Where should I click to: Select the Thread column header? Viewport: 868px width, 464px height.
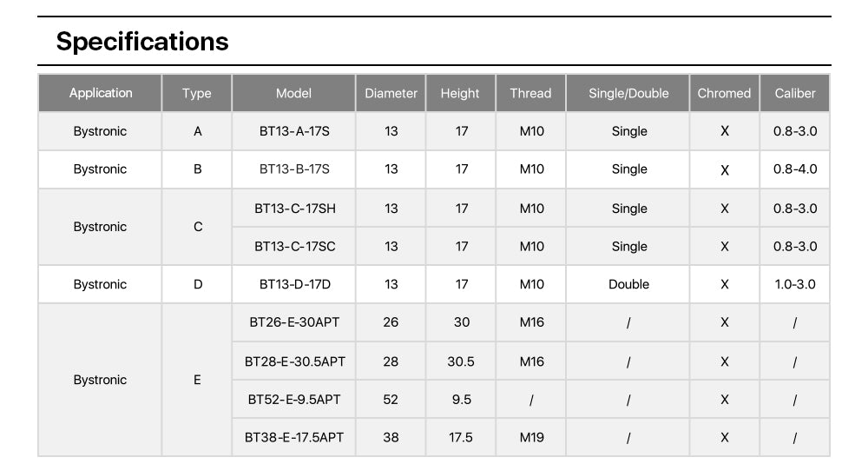pos(530,93)
